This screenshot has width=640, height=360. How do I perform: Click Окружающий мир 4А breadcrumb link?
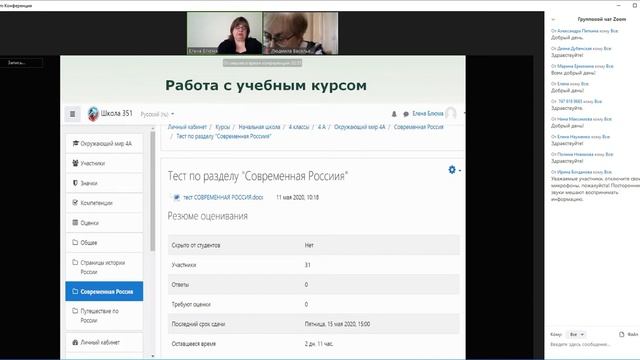point(360,127)
